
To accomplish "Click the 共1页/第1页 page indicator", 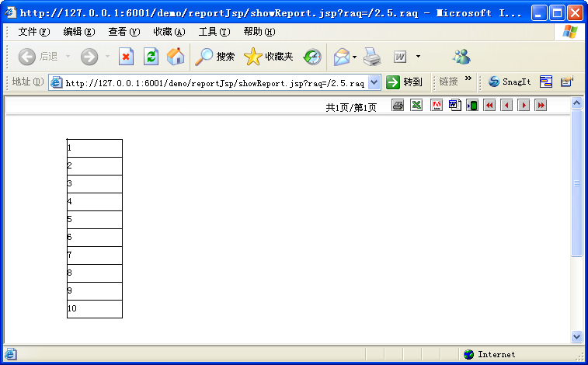I will point(351,107).
